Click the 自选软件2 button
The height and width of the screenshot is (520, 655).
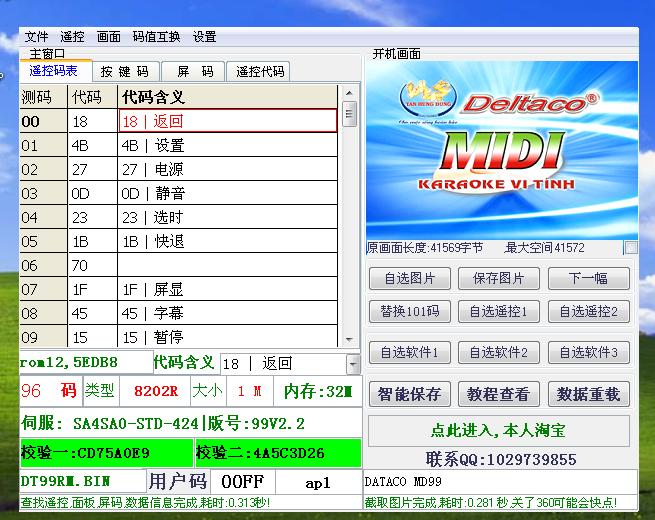tap(499, 353)
